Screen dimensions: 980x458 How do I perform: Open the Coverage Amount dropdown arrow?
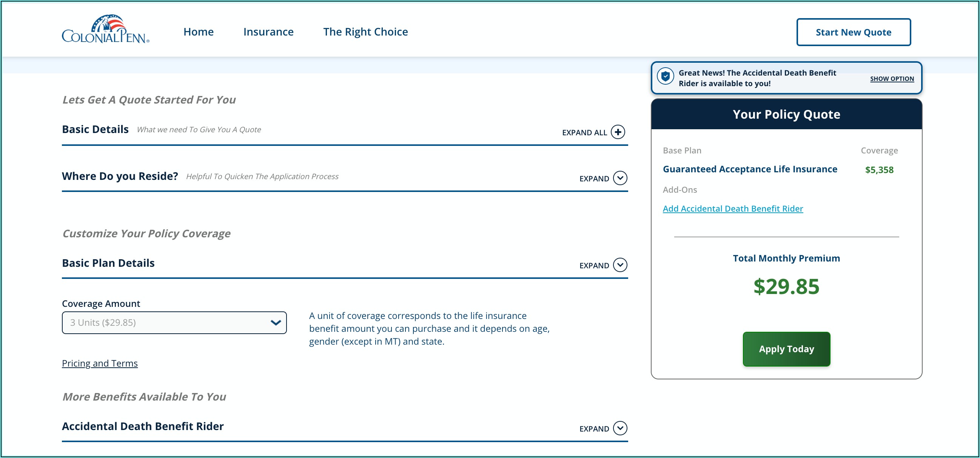click(276, 323)
